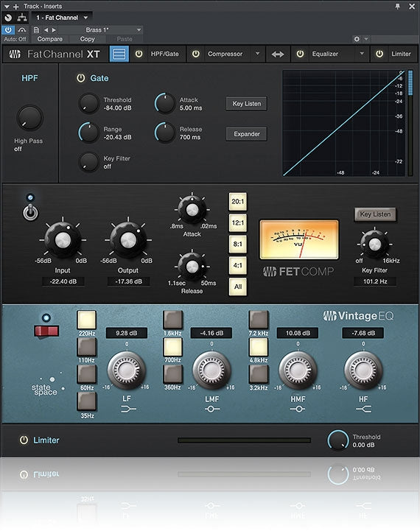Viewport: 420px width, 531px height.
Task: Flip the FET compressor bypass toggle switch
Action: click(30, 213)
